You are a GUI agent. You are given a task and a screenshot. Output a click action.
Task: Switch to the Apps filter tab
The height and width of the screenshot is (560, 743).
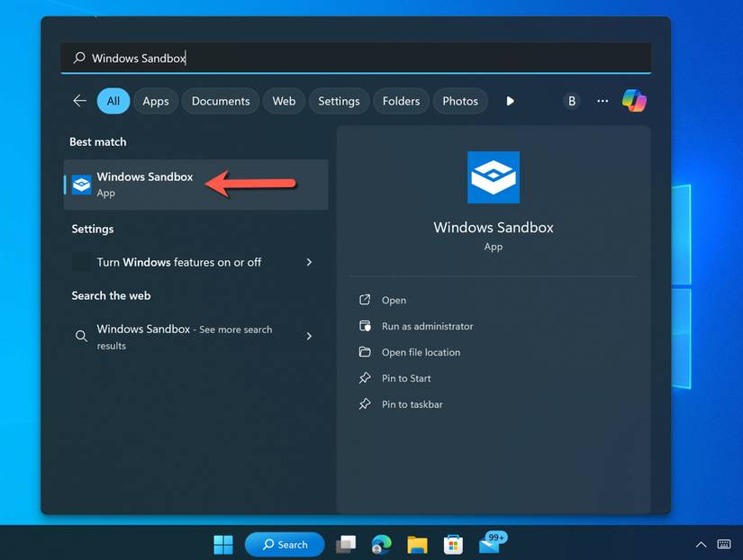tap(156, 101)
